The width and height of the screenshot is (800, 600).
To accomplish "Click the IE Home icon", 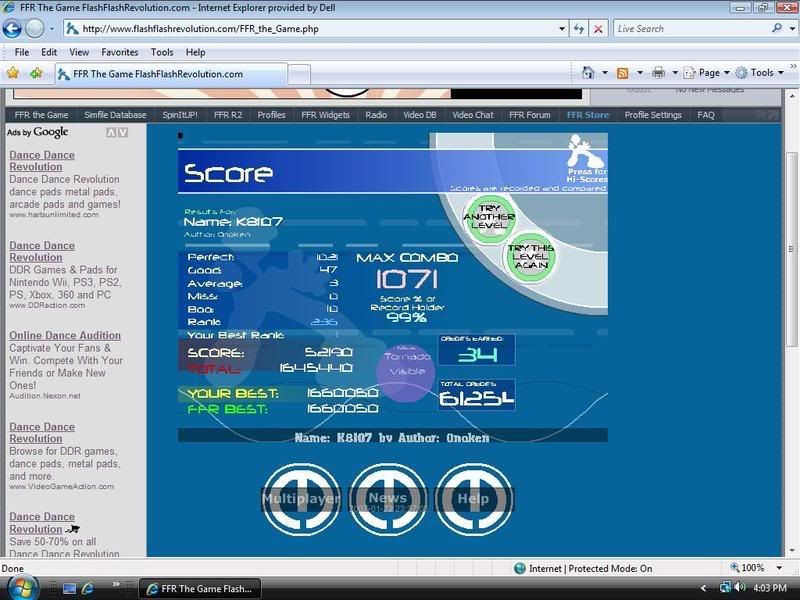I will click(x=588, y=73).
